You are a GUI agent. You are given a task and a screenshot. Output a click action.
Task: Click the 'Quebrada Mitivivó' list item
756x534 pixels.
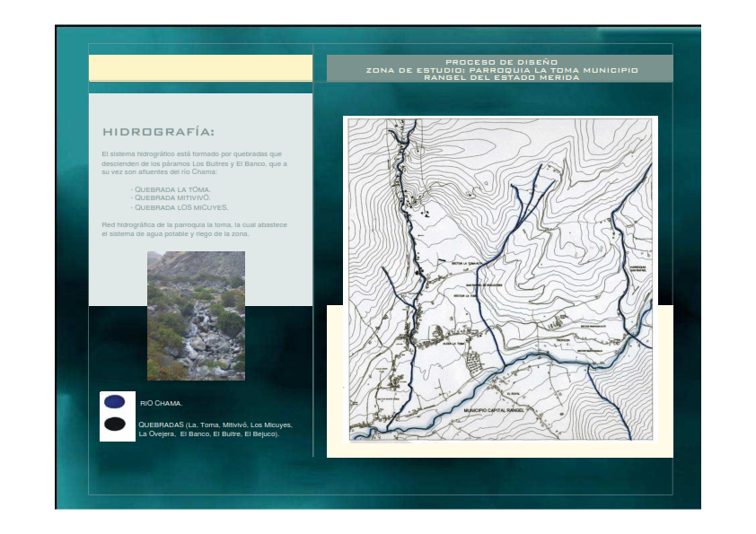coord(171,197)
